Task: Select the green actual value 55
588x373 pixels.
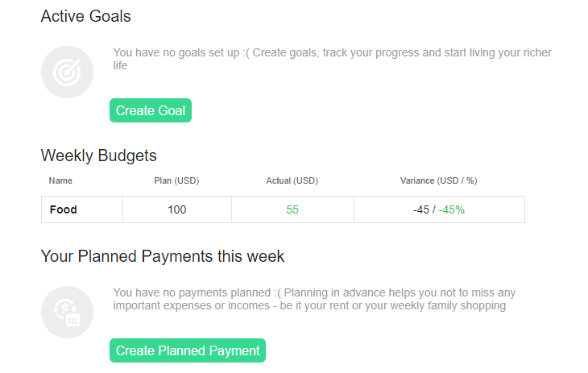Action: (292, 209)
